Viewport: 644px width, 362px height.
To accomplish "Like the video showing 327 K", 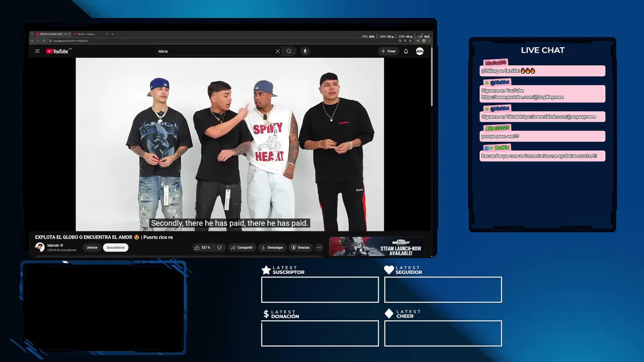I will [203, 247].
